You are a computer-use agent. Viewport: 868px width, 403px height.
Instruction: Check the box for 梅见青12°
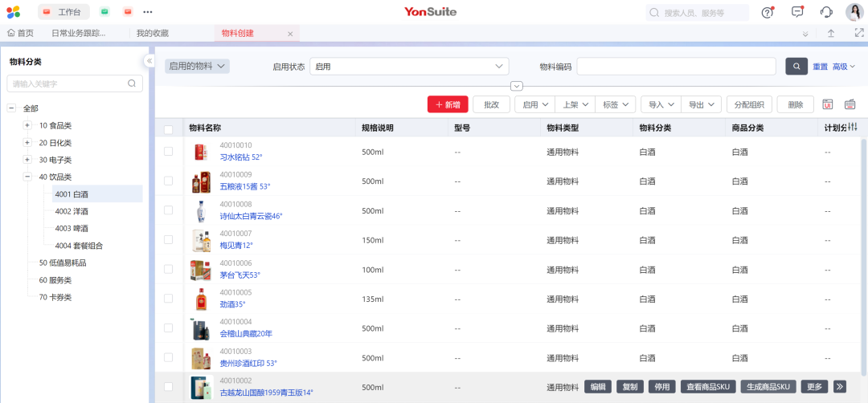point(168,239)
